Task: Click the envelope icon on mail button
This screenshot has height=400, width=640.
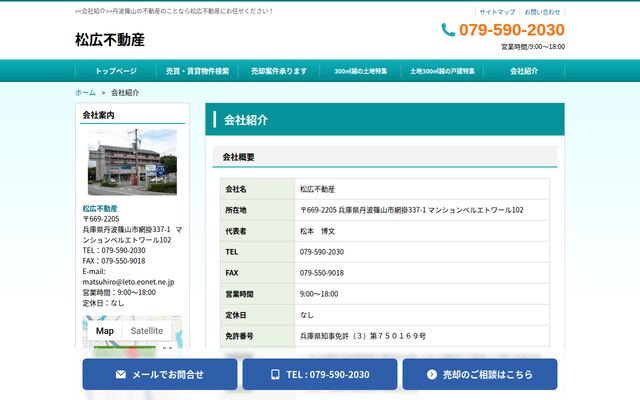Action: [x=121, y=374]
